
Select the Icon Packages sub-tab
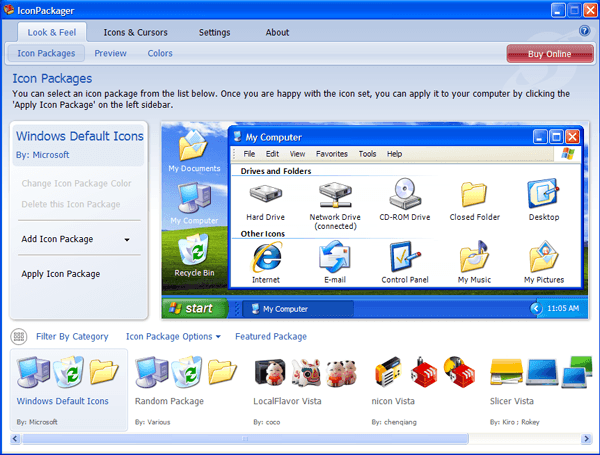click(x=46, y=53)
